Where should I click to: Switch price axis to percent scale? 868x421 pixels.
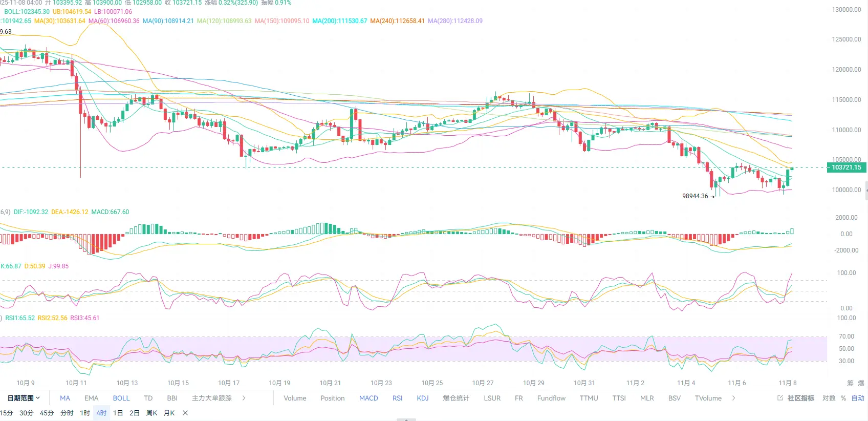tap(843, 398)
